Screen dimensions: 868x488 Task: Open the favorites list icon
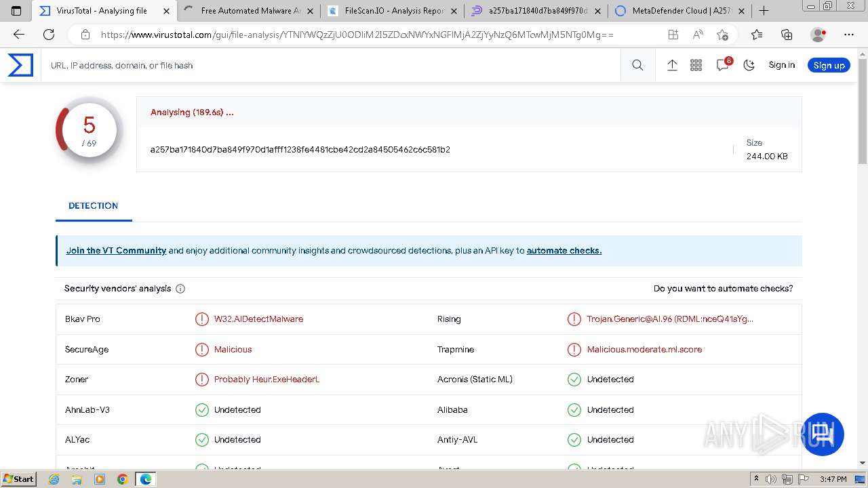coord(757,35)
